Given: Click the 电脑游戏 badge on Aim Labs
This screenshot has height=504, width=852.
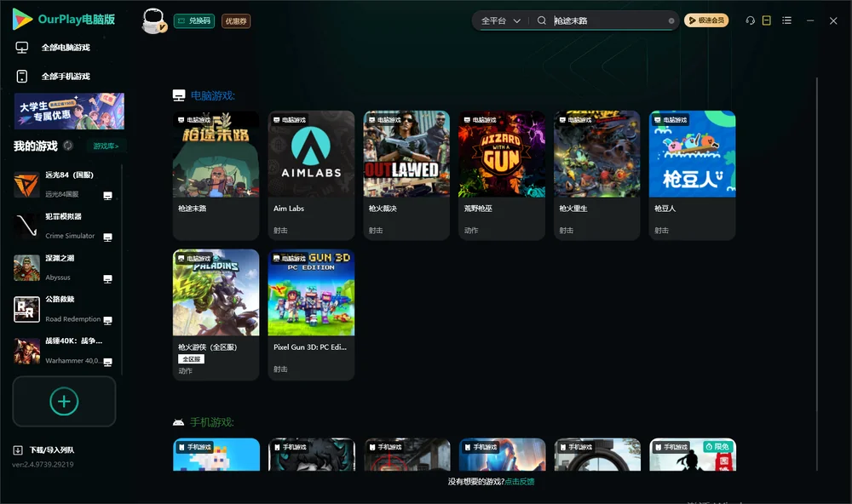Looking at the screenshot, I should [x=289, y=119].
